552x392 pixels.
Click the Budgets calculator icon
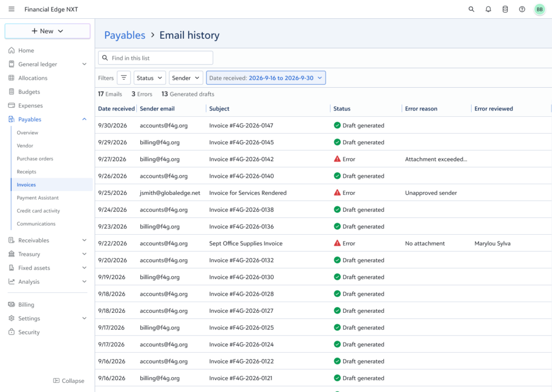12,92
